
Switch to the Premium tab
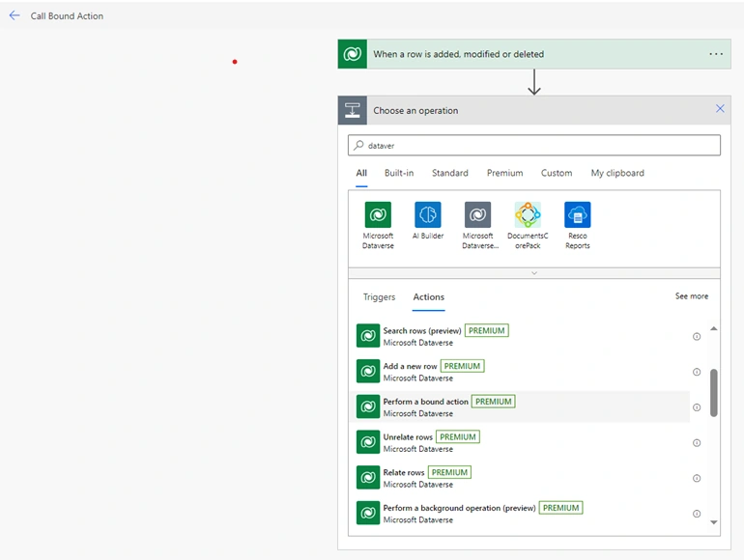[504, 173]
